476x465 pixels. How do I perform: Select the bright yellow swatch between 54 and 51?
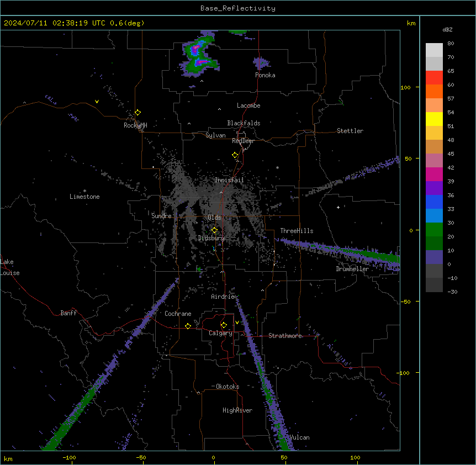[x=434, y=119]
